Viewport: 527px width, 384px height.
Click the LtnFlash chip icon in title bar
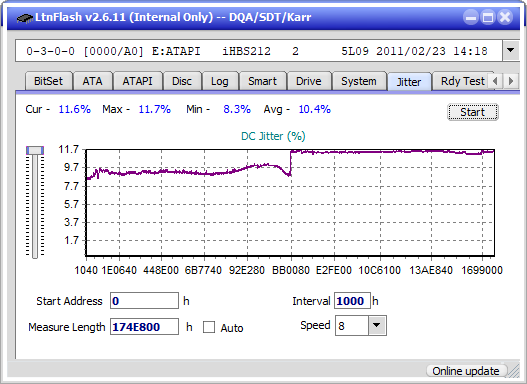coord(24,17)
